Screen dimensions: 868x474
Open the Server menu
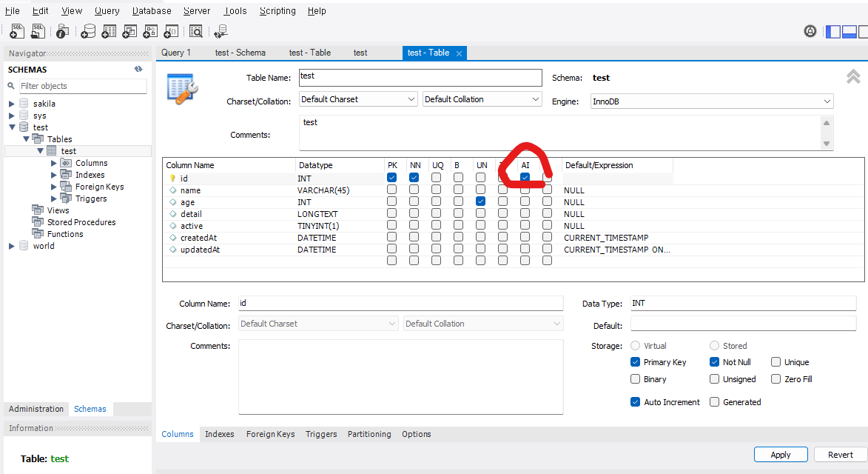[x=197, y=10]
